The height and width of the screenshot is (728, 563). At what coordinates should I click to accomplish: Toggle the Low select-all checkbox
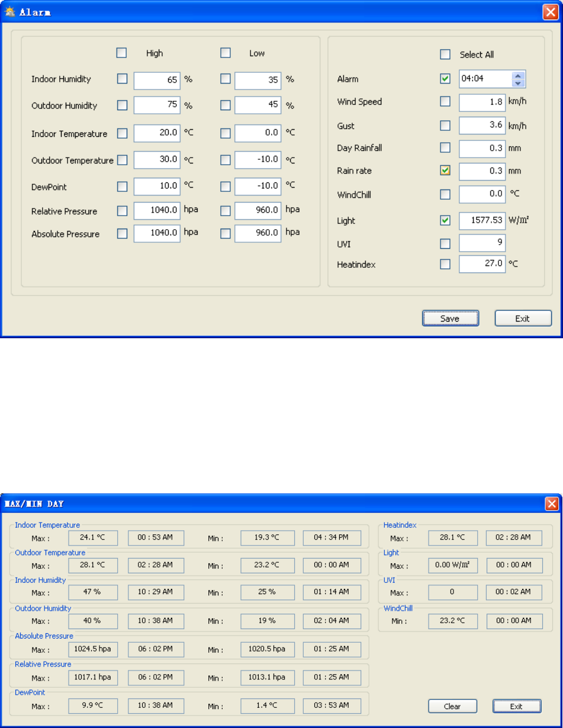click(225, 53)
